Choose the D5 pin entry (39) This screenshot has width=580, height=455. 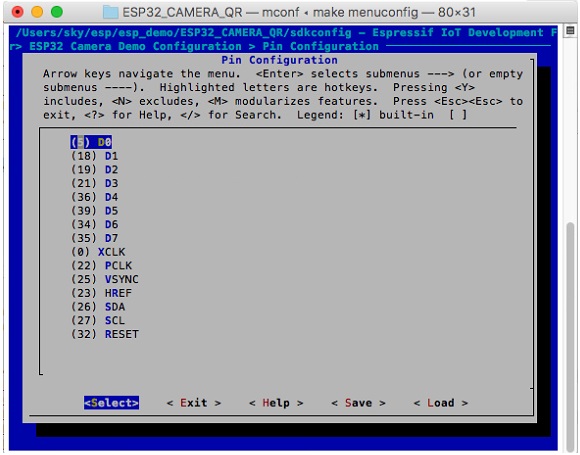tap(94, 210)
